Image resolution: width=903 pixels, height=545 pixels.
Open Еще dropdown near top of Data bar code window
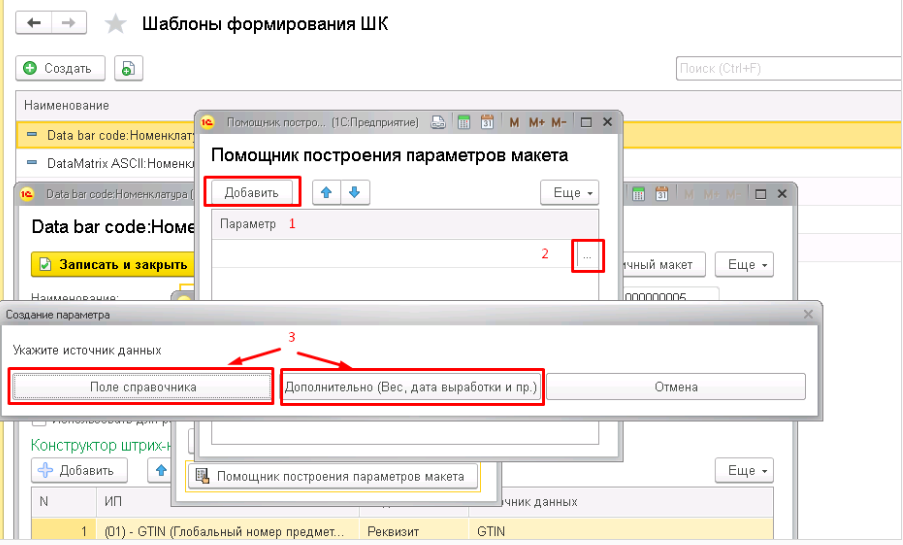tap(744, 264)
